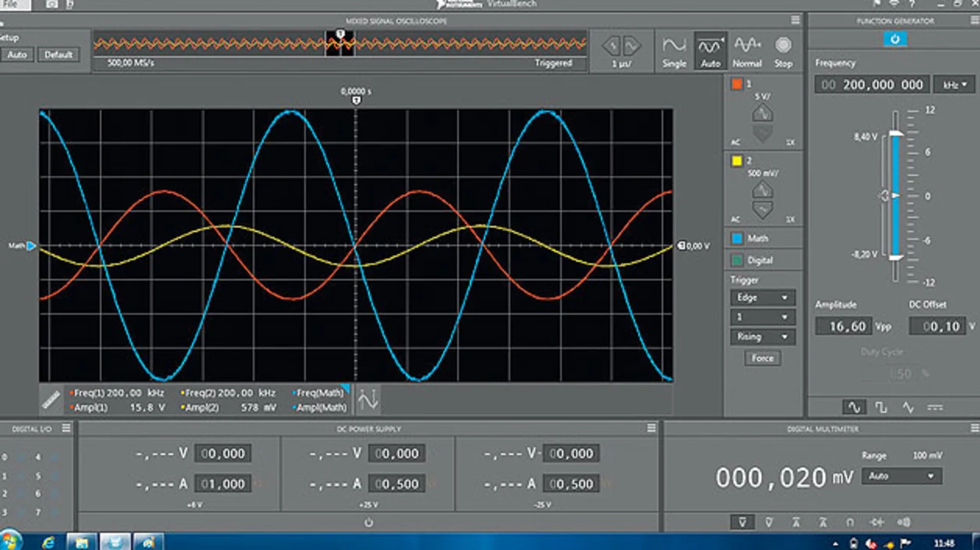Toggle channel 2 AC coupling

point(736,220)
